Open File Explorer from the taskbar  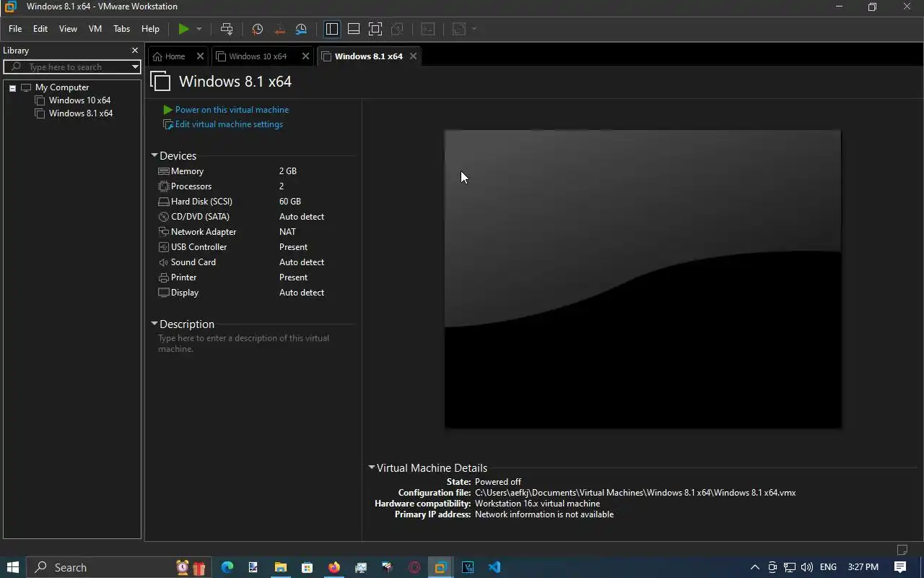click(280, 567)
